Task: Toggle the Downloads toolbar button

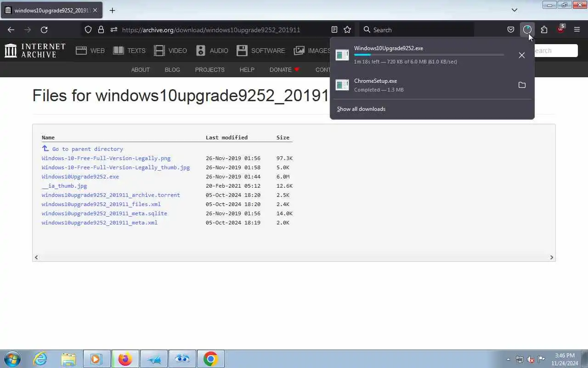Action: pos(527,29)
